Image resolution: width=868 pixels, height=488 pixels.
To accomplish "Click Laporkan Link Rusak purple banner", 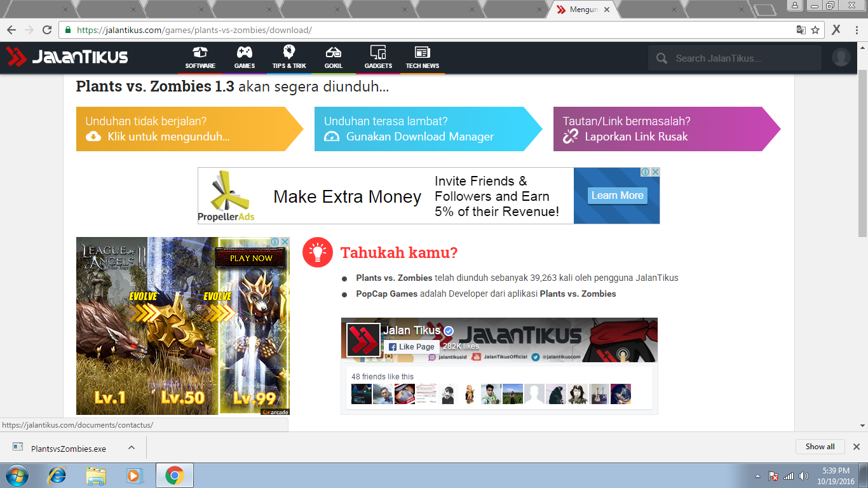I will [667, 129].
